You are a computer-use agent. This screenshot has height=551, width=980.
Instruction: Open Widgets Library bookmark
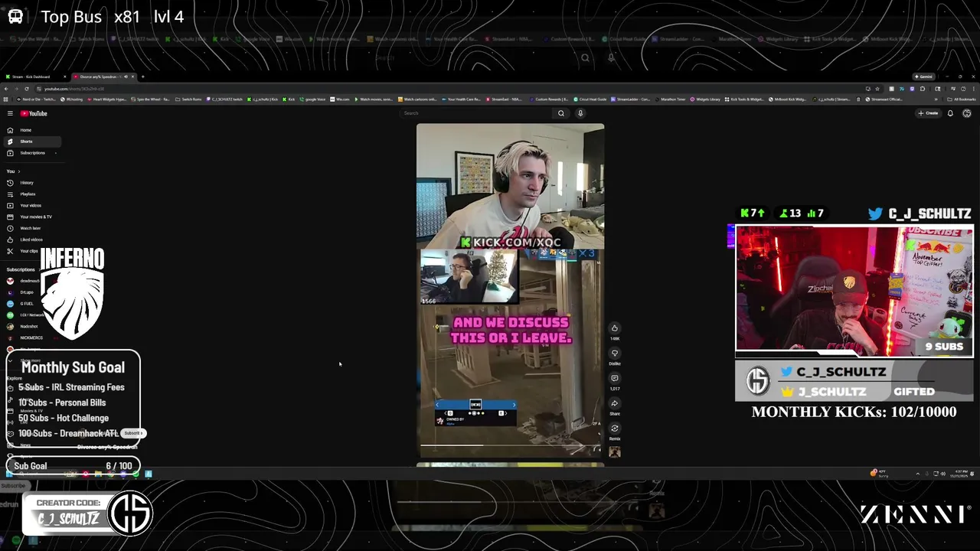pyautogui.click(x=705, y=99)
